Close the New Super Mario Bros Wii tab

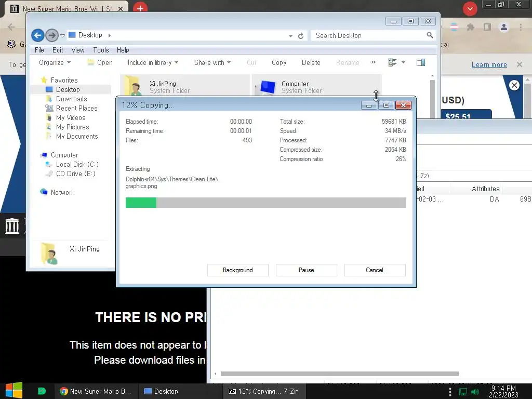coord(121,9)
